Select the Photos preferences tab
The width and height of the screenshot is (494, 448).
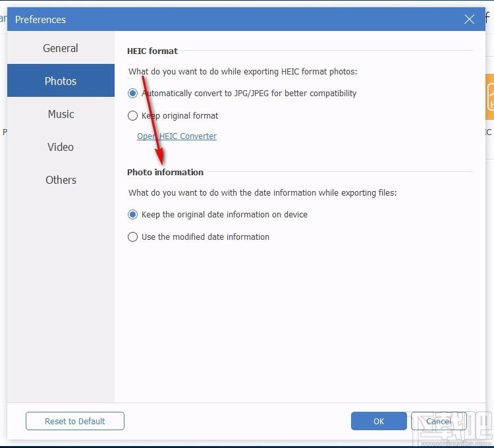pyautogui.click(x=61, y=80)
